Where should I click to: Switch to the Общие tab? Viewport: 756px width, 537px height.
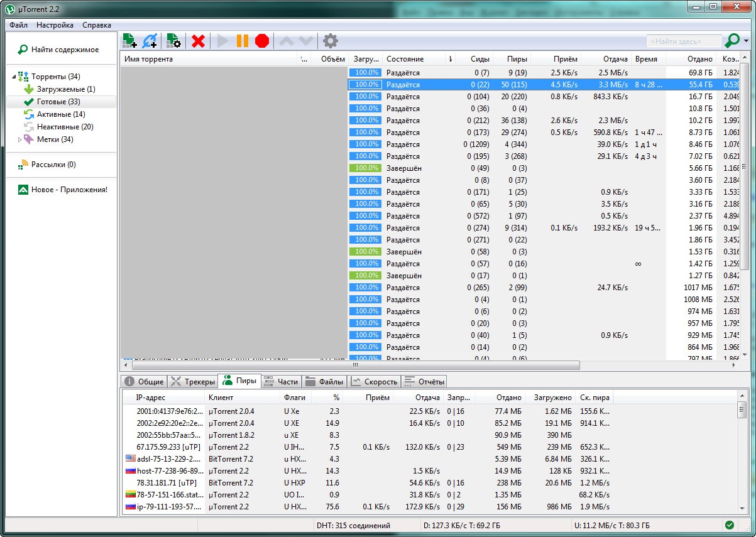click(x=144, y=381)
